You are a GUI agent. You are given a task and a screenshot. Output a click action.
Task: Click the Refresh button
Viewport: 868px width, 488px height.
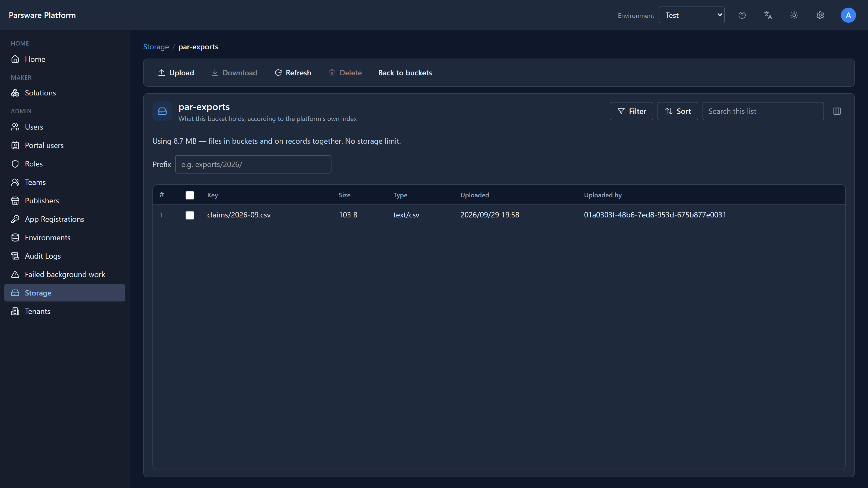(x=293, y=73)
